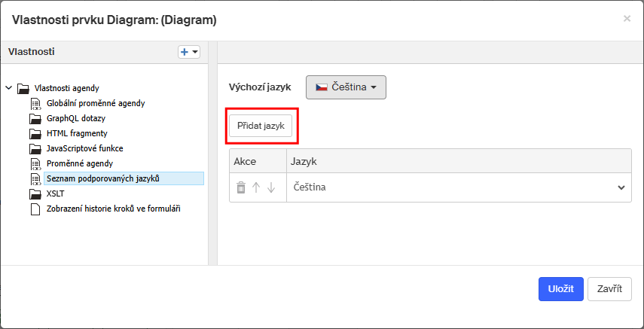
Task: Open the XSLT tree item
Action: click(56, 193)
